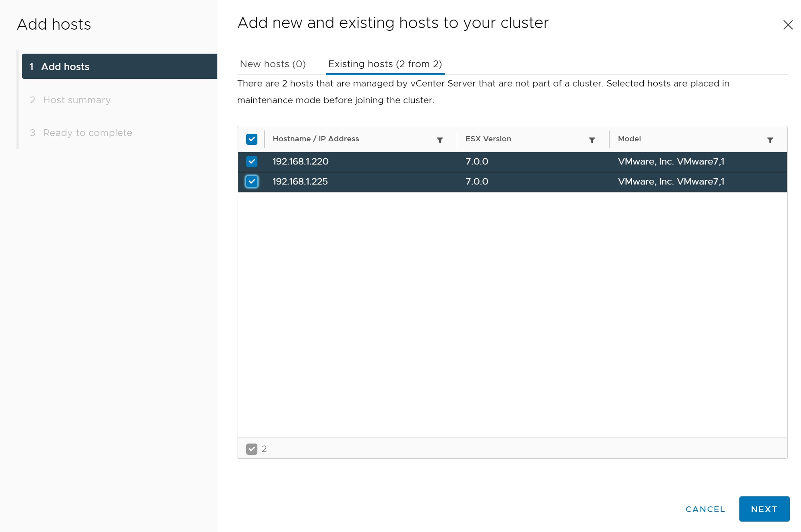Click the 192.168.1.220 hostname cell

tap(300, 162)
